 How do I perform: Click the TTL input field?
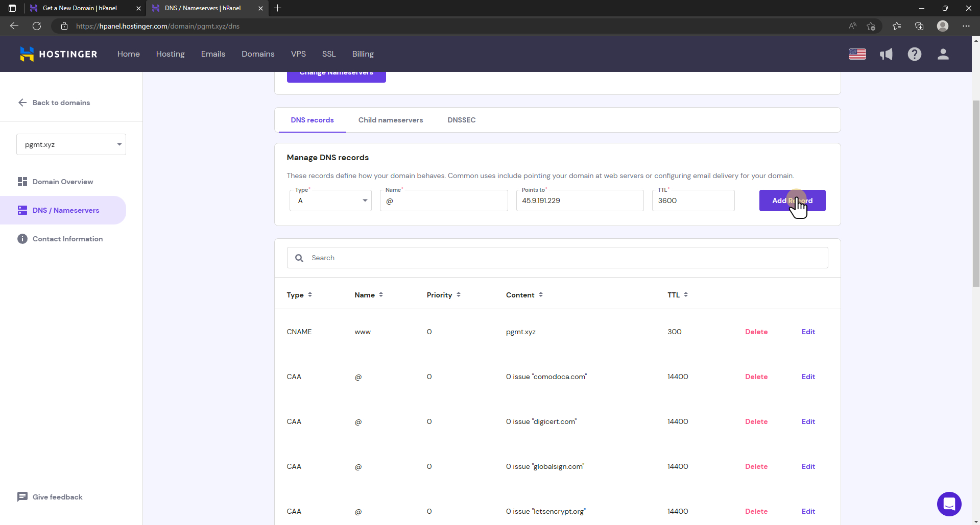point(693,201)
